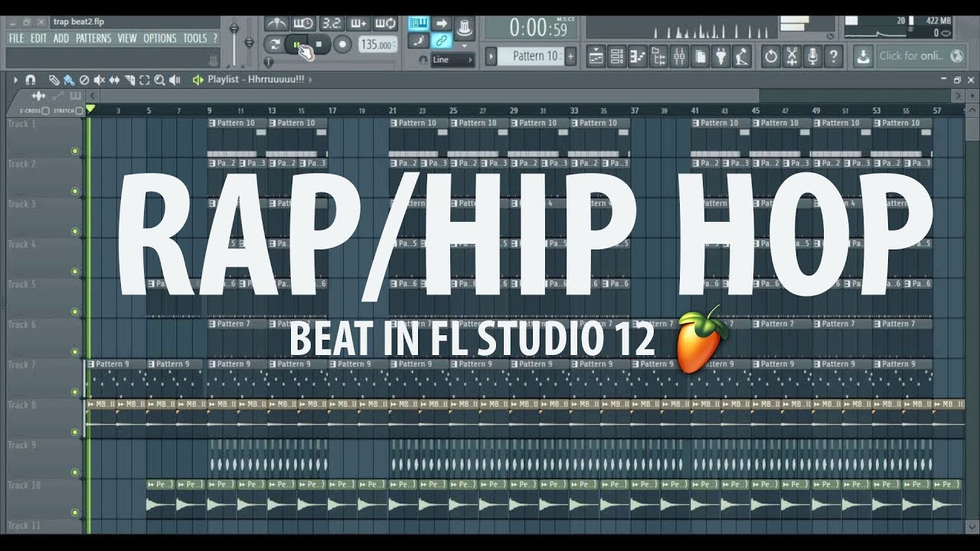
Task: Open undo history circular arrow icon
Action: 771,56
